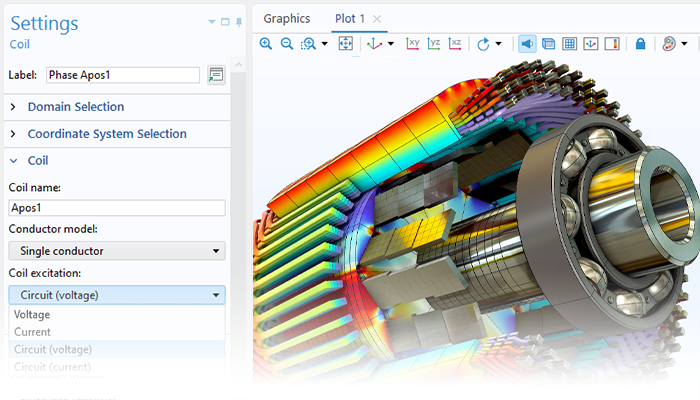Click the label properties icon beside Label
The width and height of the screenshot is (700, 400).
coord(216,75)
